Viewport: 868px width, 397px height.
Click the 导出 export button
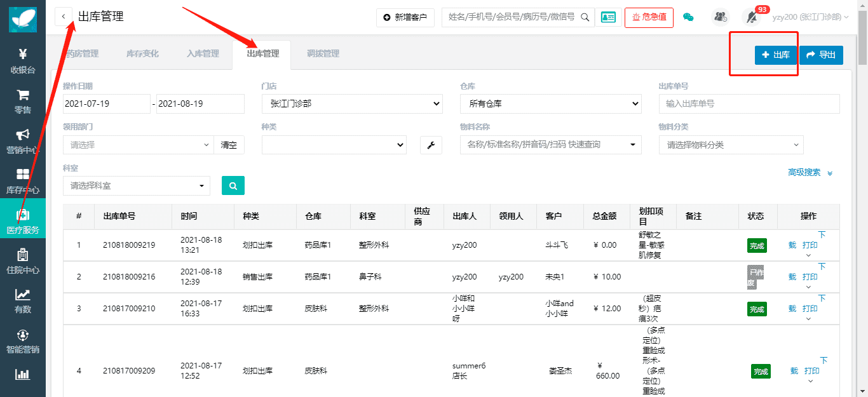(821, 55)
